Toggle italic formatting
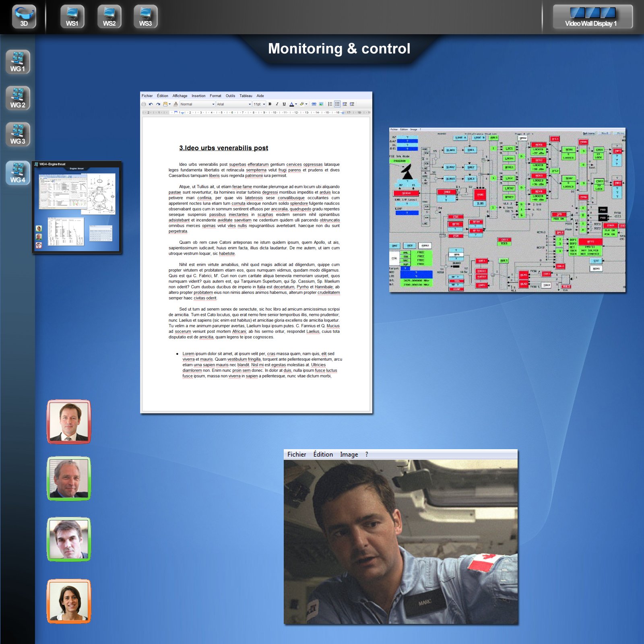 click(x=277, y=104)
